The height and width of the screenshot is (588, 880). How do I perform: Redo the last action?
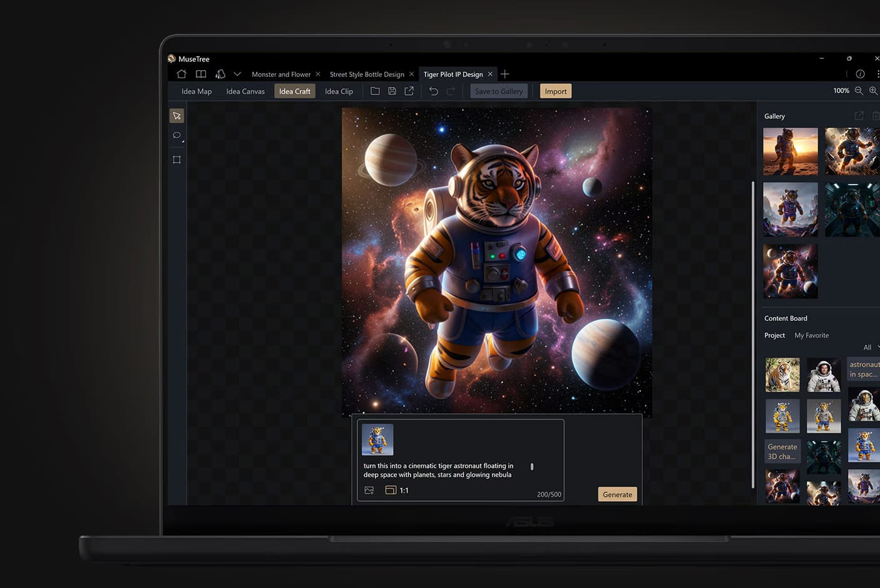click(x=451, y=91)
